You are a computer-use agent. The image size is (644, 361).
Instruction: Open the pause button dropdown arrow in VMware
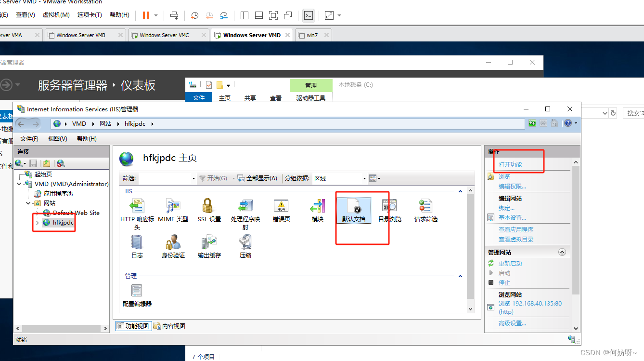point(156,15)
